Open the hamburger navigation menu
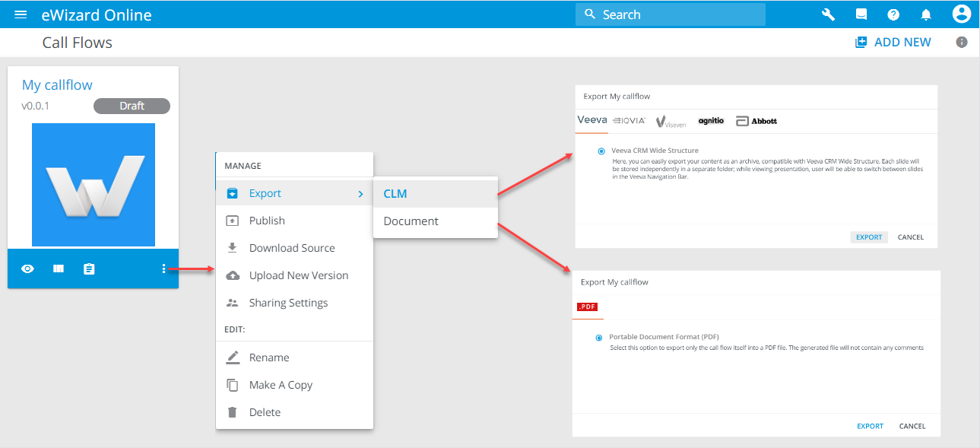 pos(21,14)
